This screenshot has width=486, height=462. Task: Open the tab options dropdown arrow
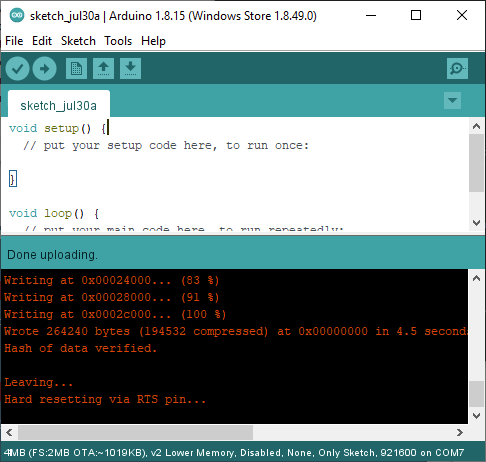click(x=452, y=100)
